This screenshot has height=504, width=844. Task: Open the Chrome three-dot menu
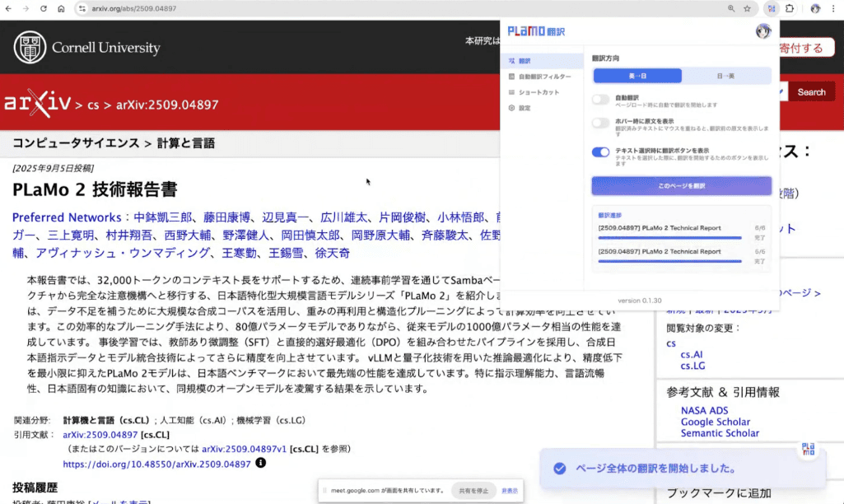[x=832, y=8]
